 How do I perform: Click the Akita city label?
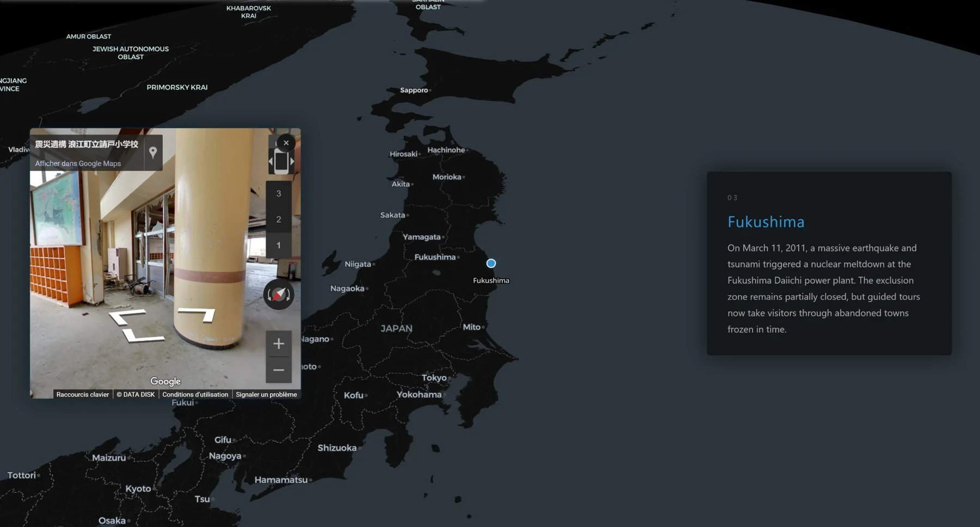click(x=401, y=184)
